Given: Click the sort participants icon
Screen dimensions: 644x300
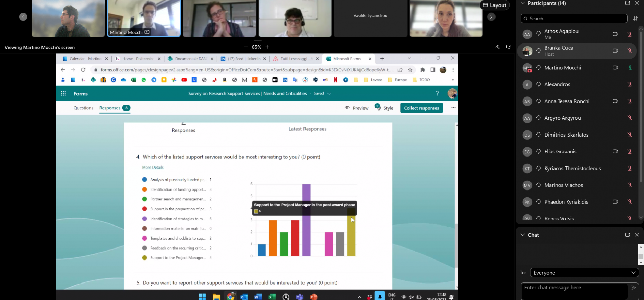Looking at the screenshot, I should [635, 19].
